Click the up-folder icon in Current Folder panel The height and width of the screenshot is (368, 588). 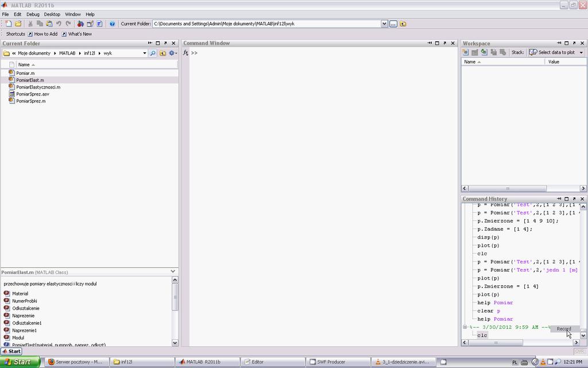[163, 53]
